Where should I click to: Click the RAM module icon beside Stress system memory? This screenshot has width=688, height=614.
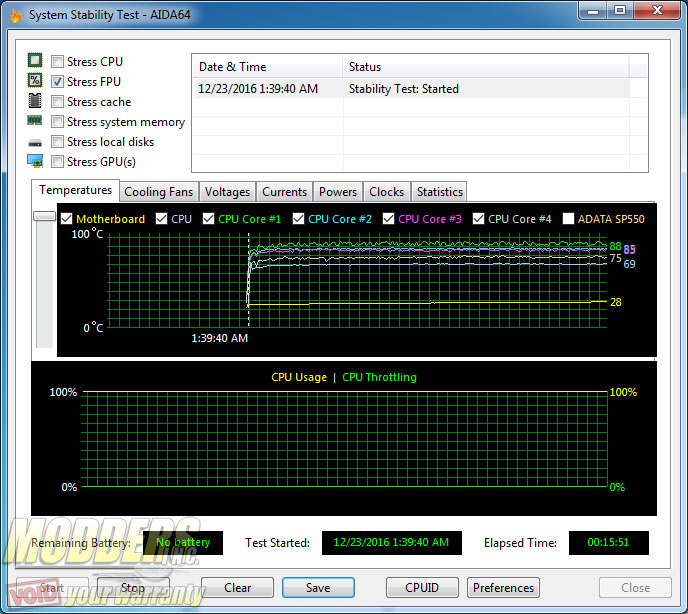pos(35,120)
